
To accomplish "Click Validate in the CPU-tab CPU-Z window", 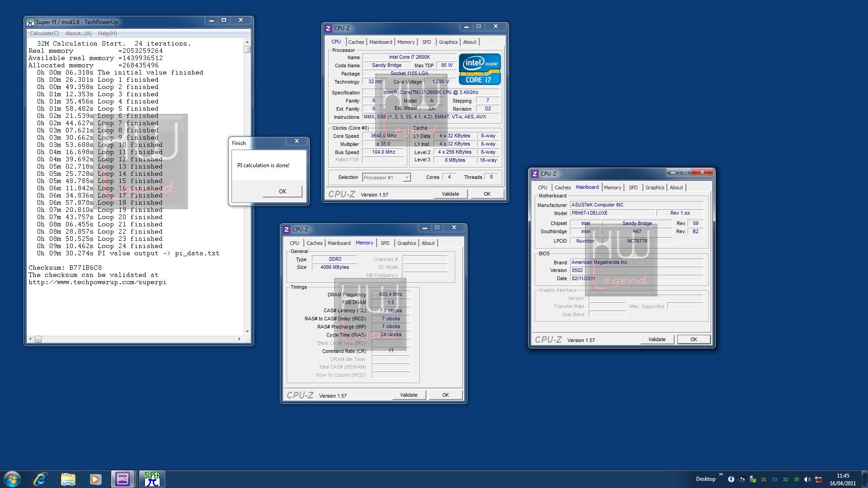I will 450,194.
